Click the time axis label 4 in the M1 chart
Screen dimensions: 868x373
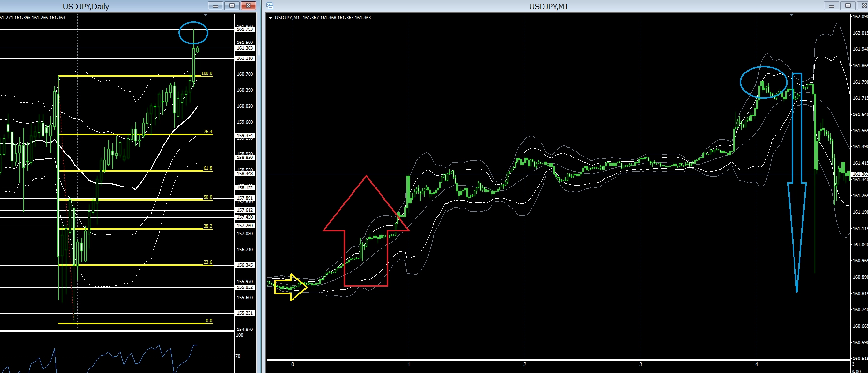pos(757,364)
